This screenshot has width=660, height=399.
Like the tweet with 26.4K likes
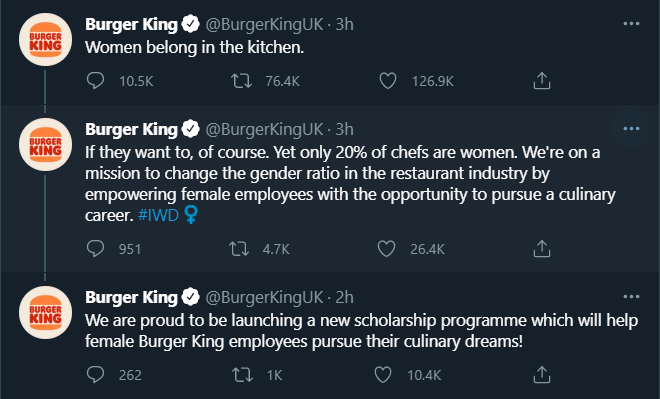(x=386, y=248)
